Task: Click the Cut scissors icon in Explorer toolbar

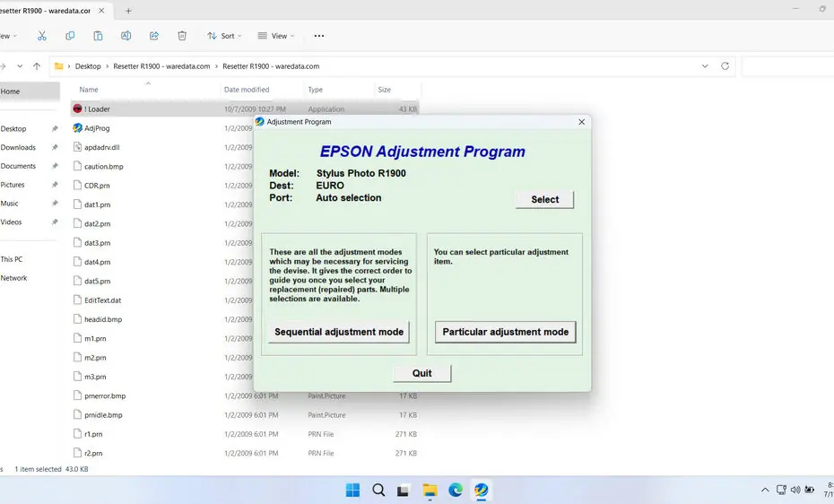Action: [42, 36]
